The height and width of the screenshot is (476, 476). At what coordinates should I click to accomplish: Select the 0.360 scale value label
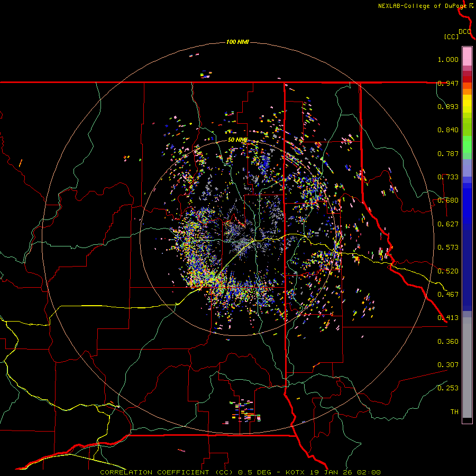tap(448, 342)
